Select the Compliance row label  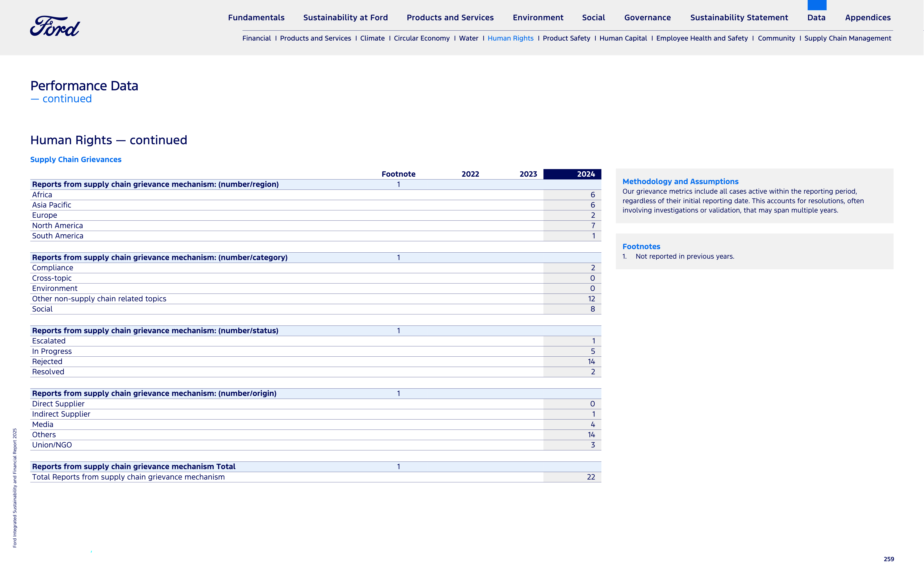pyautogui.click(x=52, y=268)
